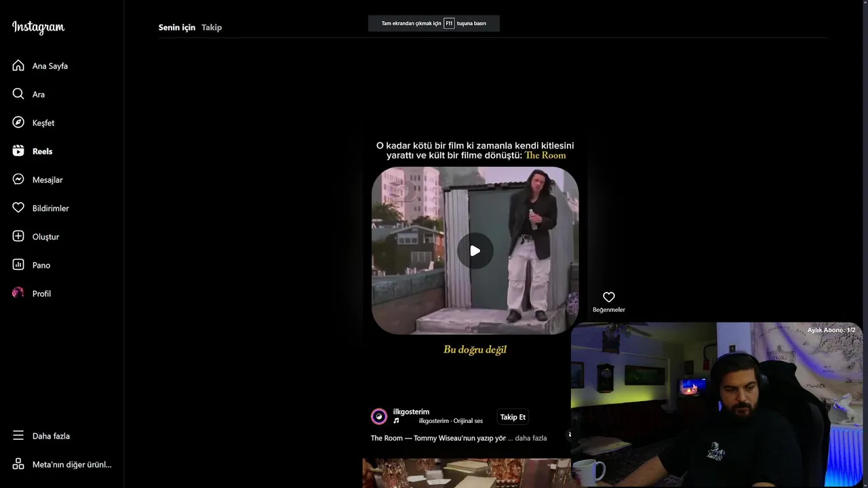Viewport: 868px width, 488px height.
Task: Select Reels icon in sidebar
Action: [18, 151]
